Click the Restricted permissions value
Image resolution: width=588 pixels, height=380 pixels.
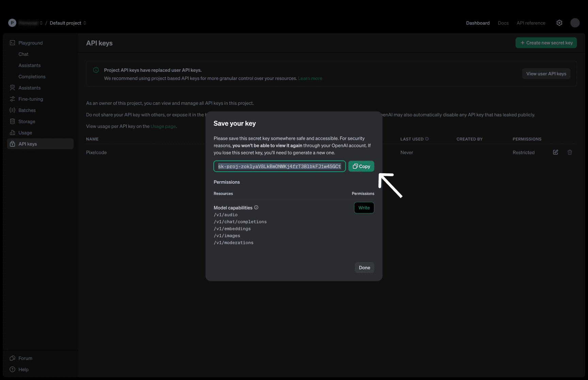[524, 152]
